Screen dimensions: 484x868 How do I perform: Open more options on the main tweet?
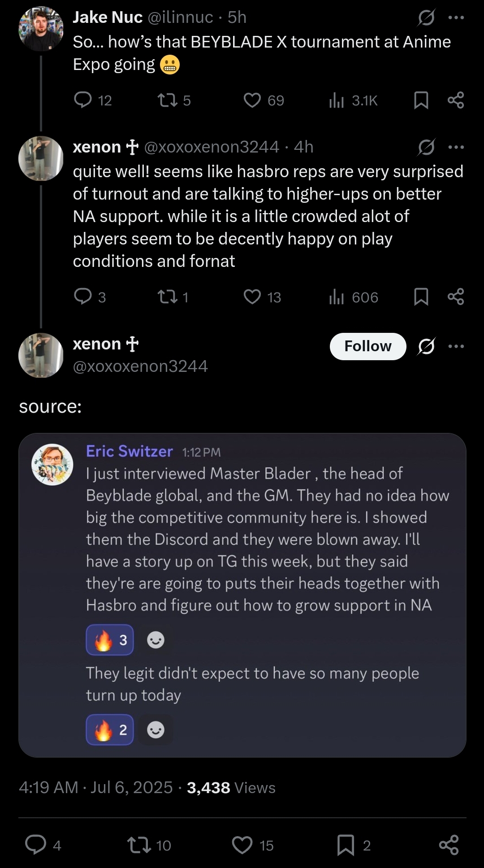[456, 346]
